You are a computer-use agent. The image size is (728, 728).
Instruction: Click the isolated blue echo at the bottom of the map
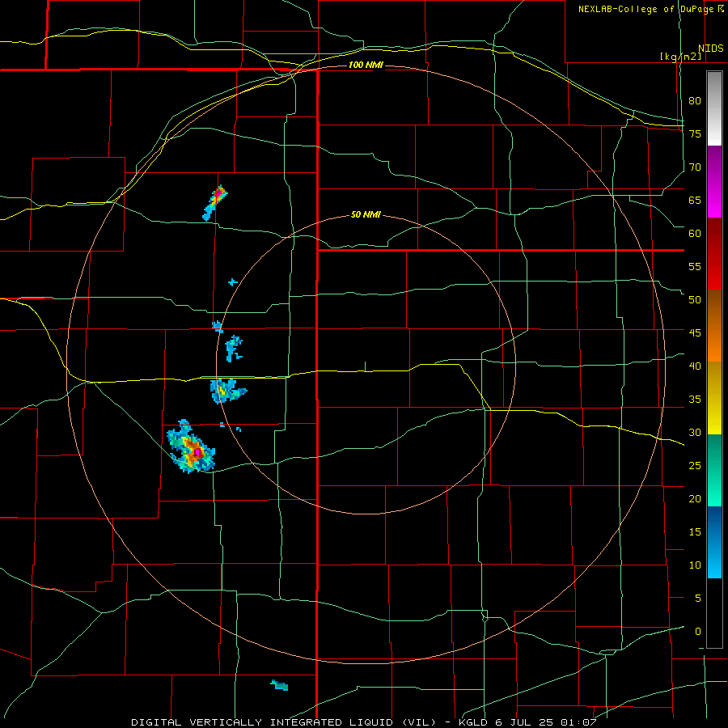pos(280,685)
